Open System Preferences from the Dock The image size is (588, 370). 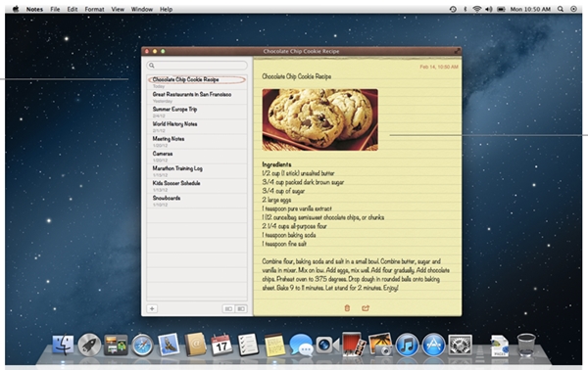461,345
